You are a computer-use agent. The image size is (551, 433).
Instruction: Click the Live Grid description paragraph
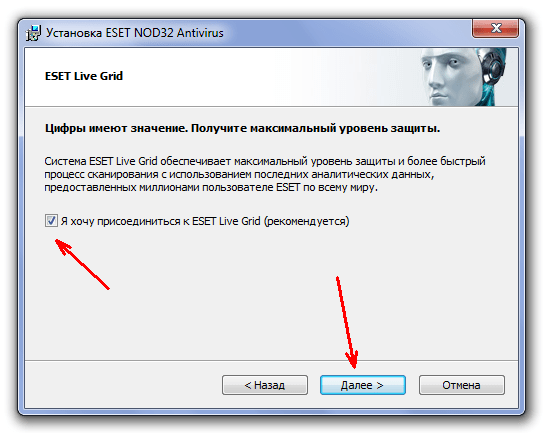tap(265, 174)
